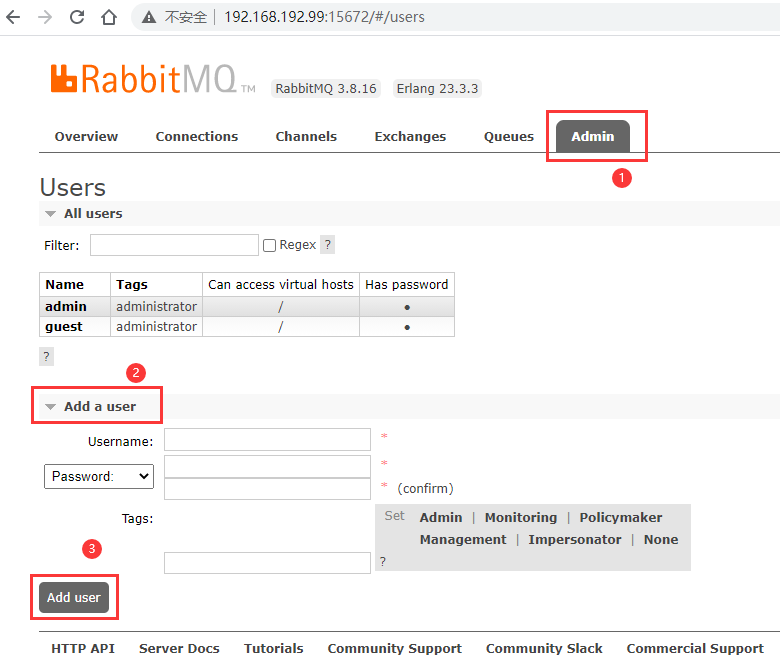Select the Admin tab

click(593, 136)
